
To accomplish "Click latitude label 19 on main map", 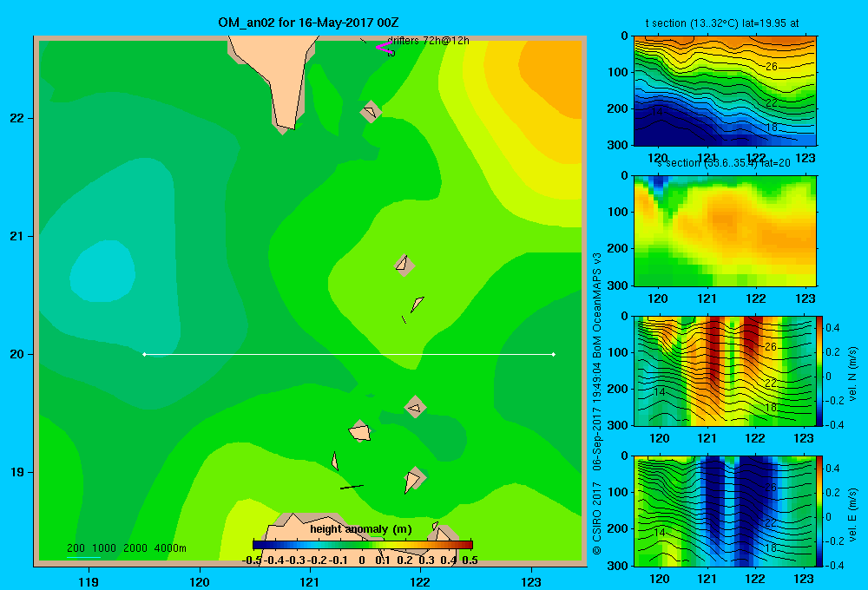I will (16, 472).
